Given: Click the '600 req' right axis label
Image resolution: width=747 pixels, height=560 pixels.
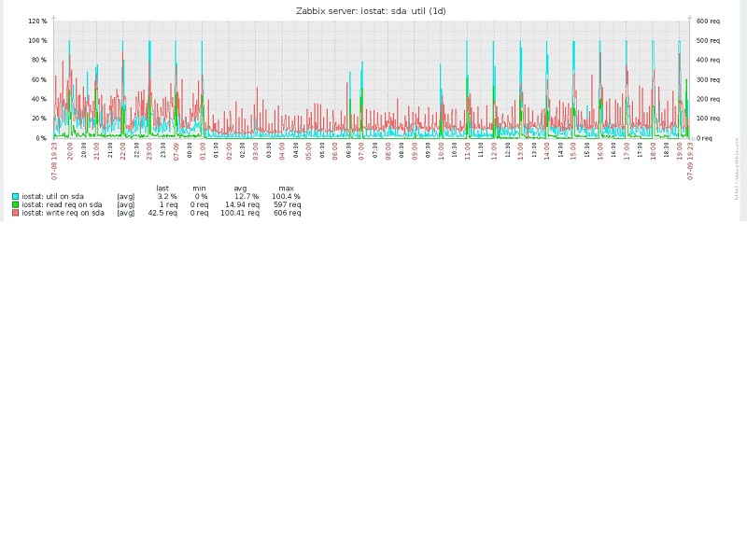Looking at the screenshot, I should 708,21.
